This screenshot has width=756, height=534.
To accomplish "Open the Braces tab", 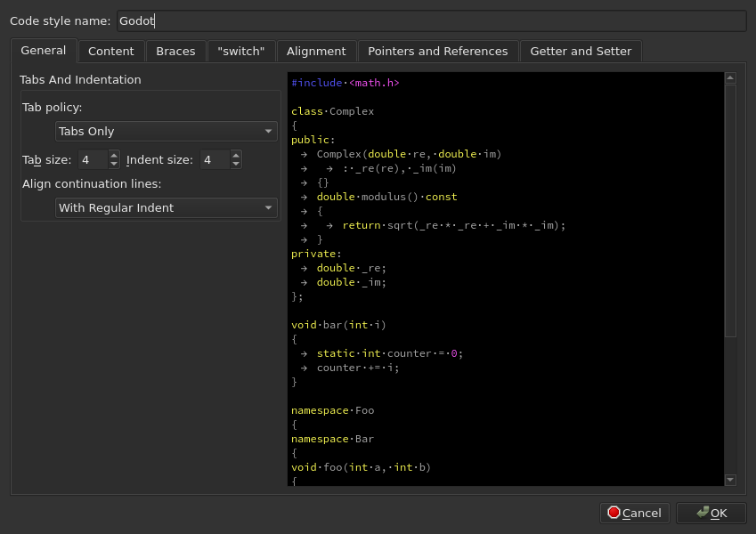I will point(175,51).
